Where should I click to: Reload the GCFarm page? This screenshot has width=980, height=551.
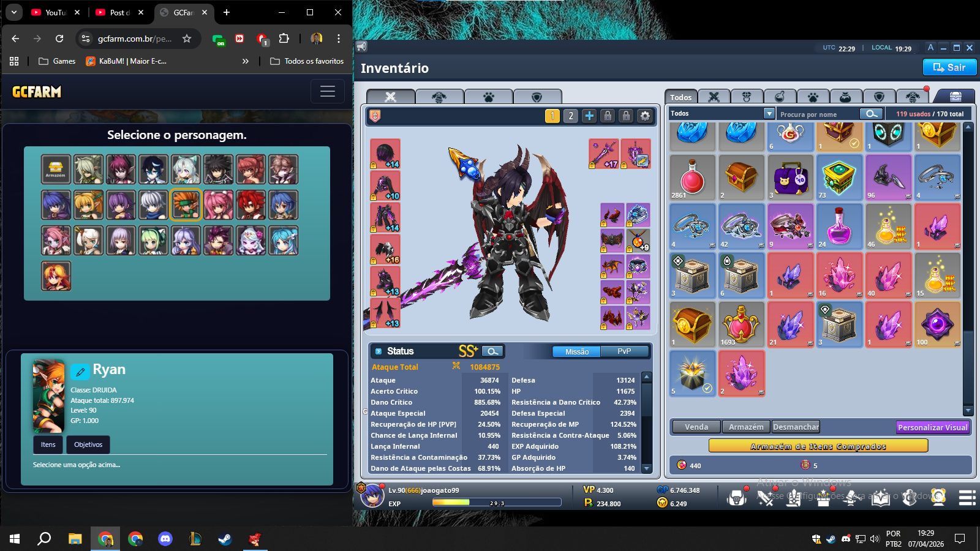(59, 39)
